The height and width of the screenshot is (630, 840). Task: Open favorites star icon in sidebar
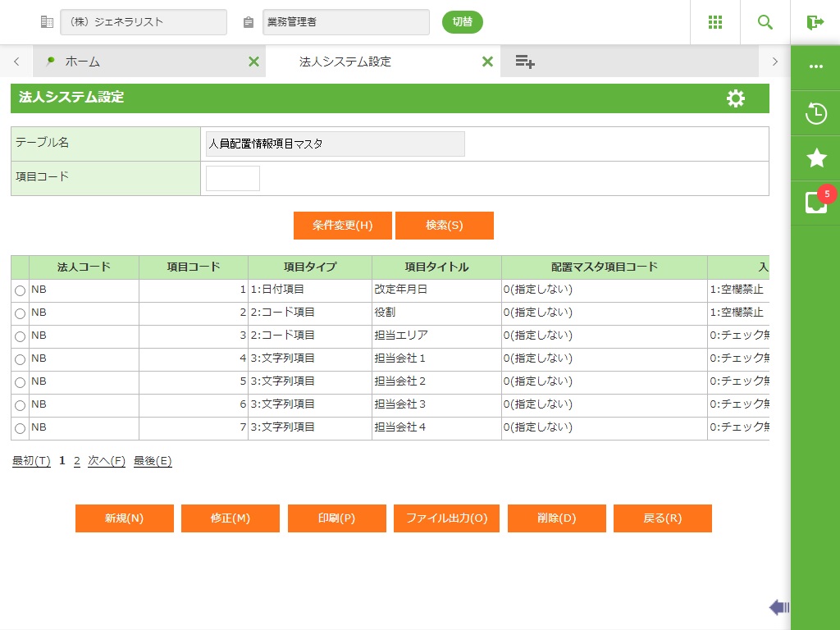click(x=815, y=158)
